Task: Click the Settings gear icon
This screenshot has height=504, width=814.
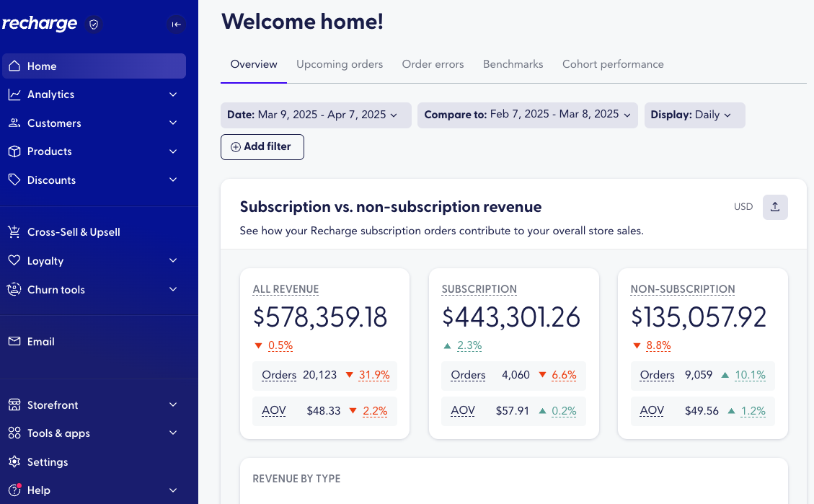Action: point(14,461)
